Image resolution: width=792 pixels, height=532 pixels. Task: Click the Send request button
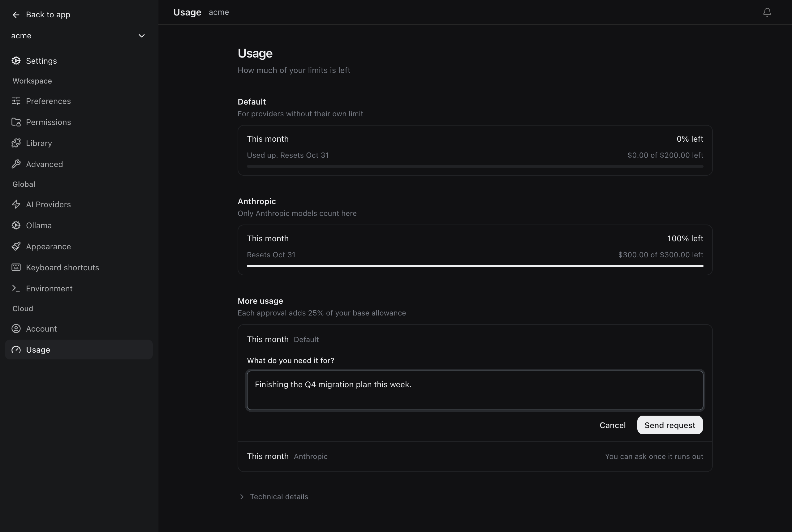coord(670,425)
